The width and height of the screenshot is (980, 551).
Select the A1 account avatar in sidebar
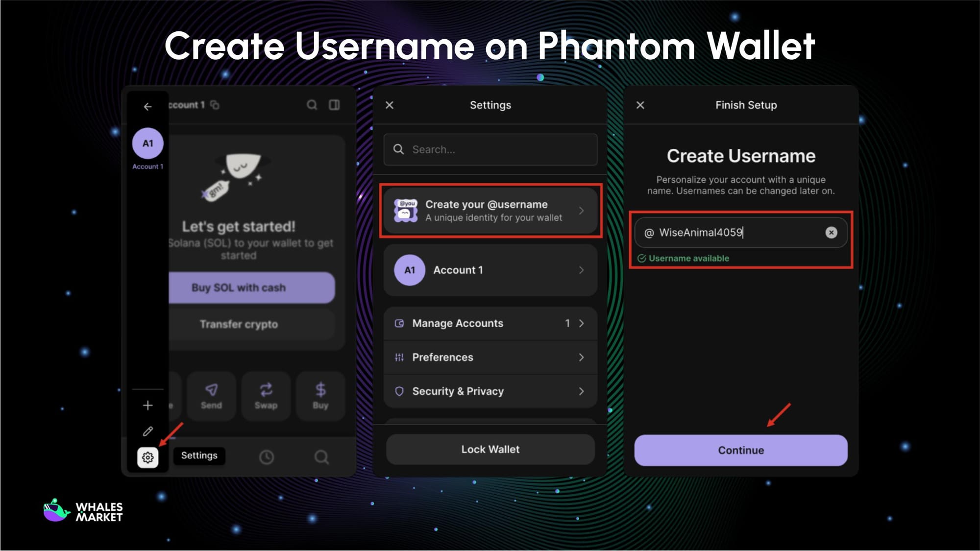[x=147, y=143]
